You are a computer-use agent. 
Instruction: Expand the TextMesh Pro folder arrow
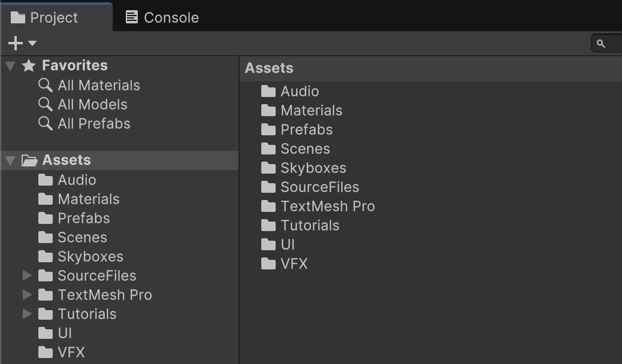pos(27,295)
